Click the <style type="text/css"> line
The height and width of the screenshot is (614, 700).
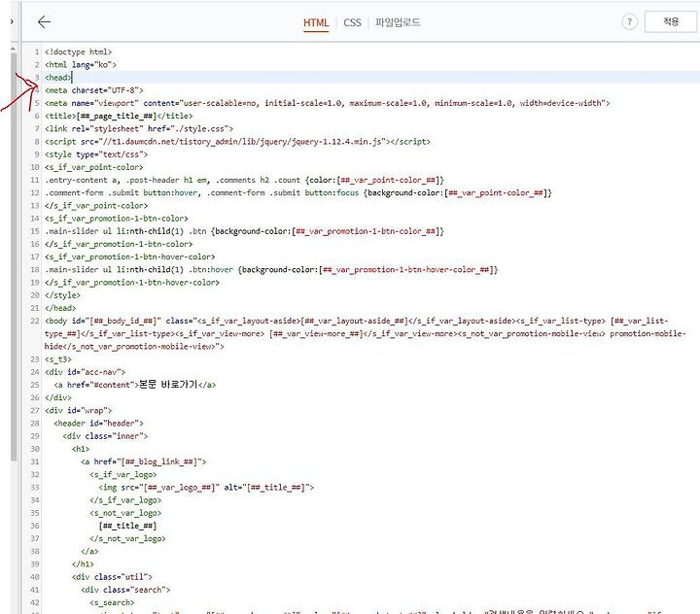[96, 154]
